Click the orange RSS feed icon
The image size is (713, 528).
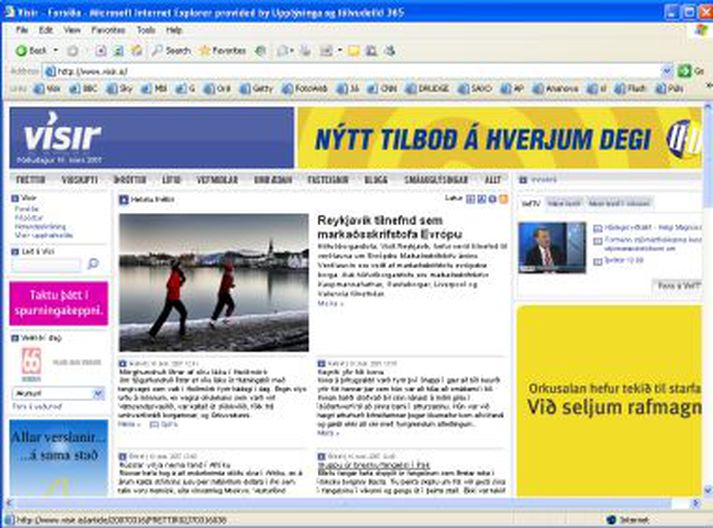click(503, 199)
